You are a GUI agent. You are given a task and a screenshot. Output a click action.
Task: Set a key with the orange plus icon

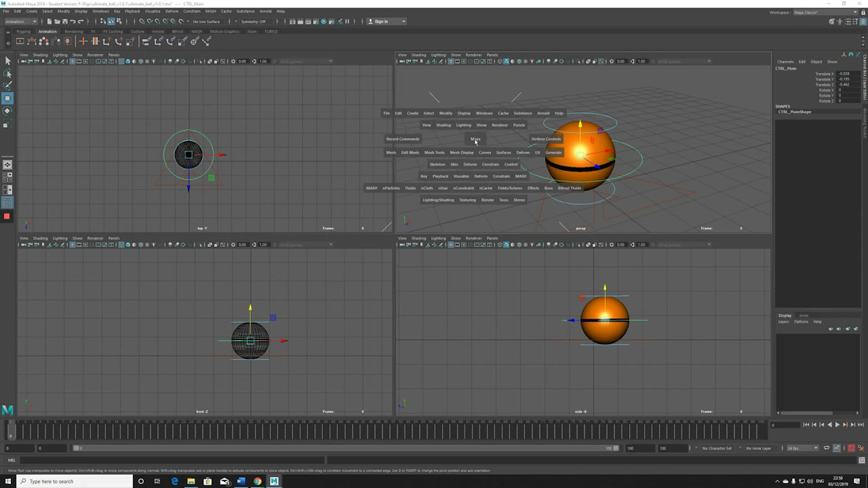tap(83, 42)
